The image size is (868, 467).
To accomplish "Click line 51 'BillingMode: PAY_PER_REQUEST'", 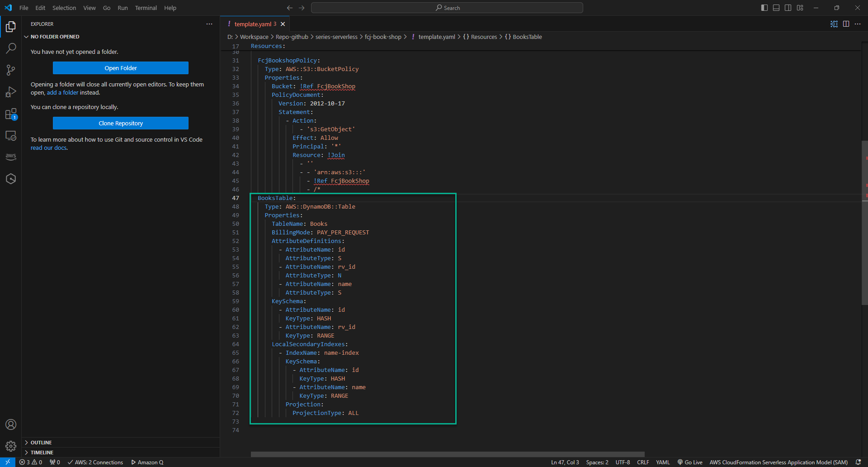I will (320, 232).
